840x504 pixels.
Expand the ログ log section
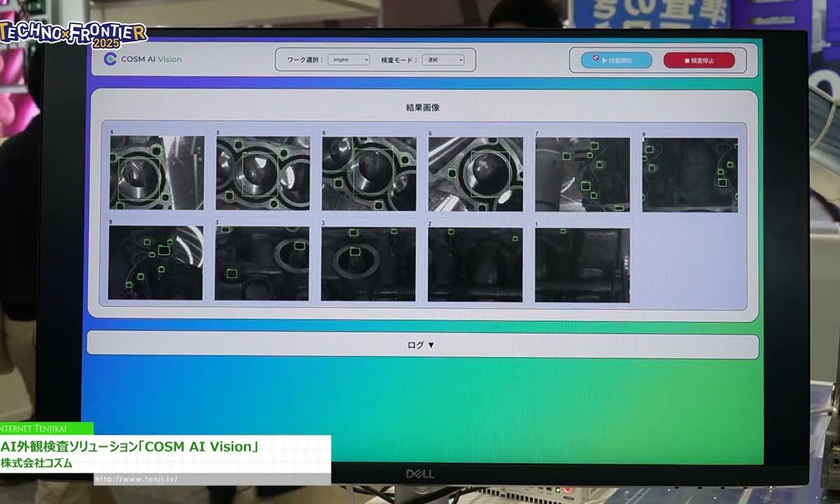421,345
